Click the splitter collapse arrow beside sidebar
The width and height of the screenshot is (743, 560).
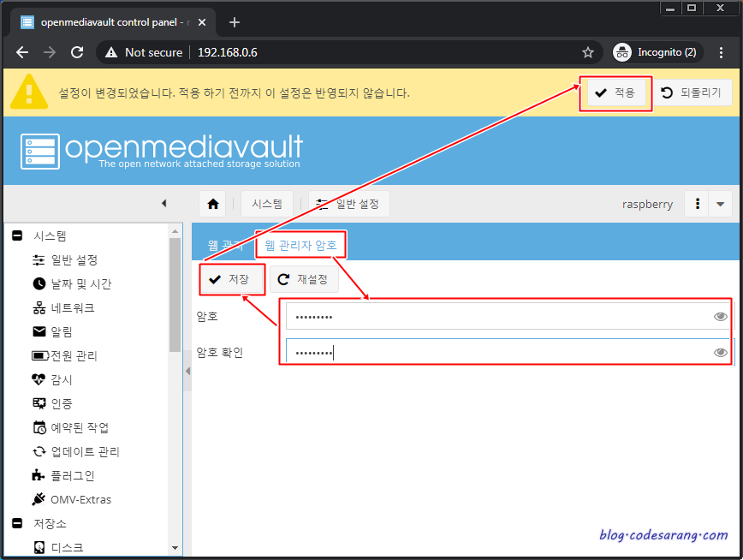pos(187,371)
